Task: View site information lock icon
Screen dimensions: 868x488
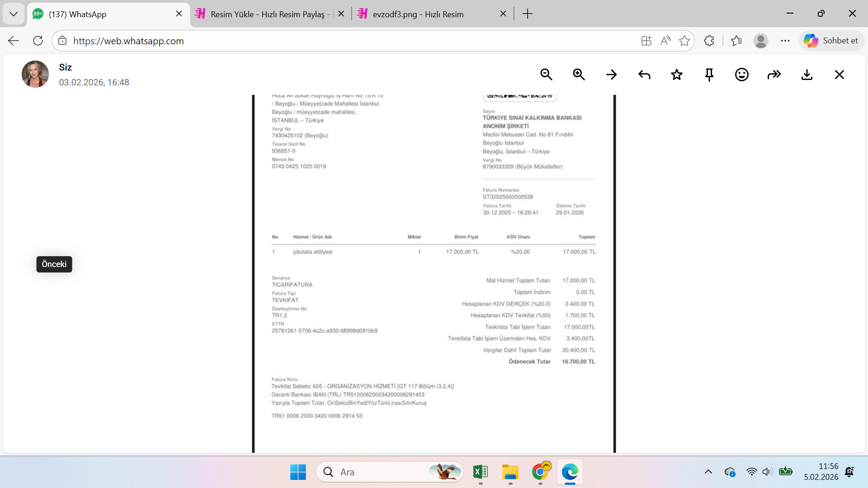Action: click(x=62, y=41)
